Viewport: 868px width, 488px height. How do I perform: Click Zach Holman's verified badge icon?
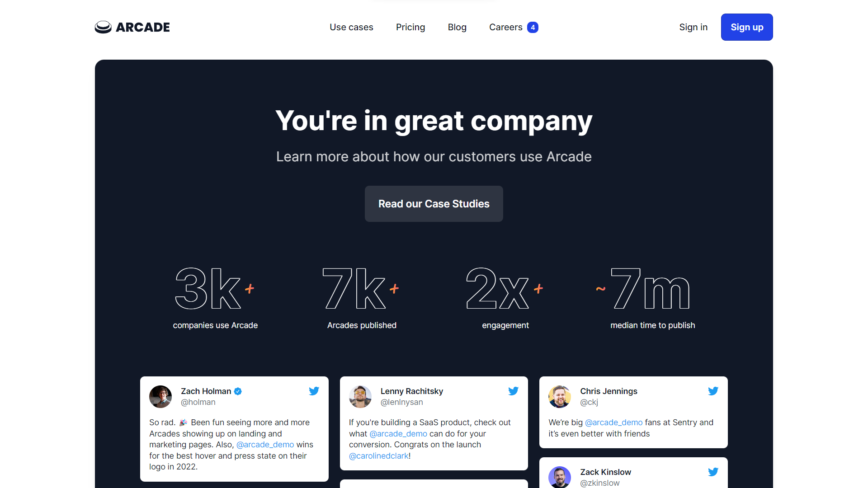(238, 391)
